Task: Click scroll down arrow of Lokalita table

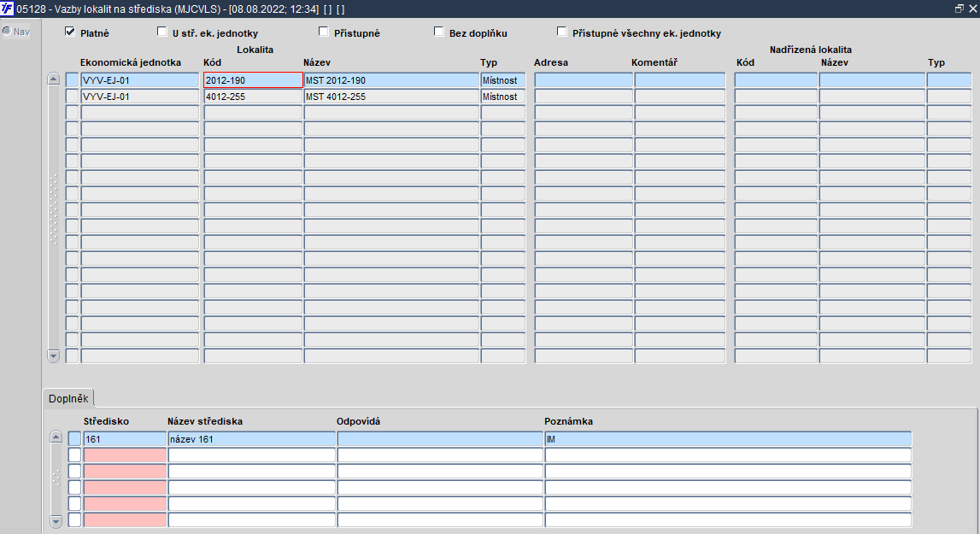Action: point(53,355)
